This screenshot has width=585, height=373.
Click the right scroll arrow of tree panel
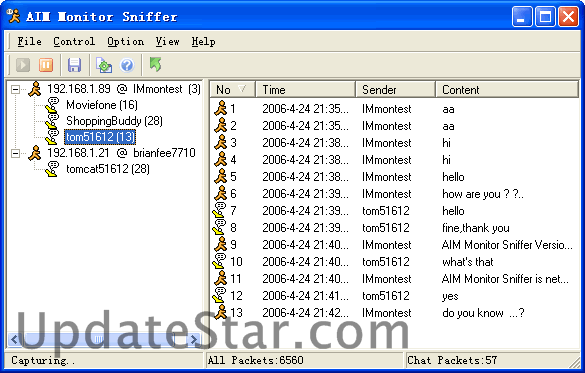(x=194, y=339)
